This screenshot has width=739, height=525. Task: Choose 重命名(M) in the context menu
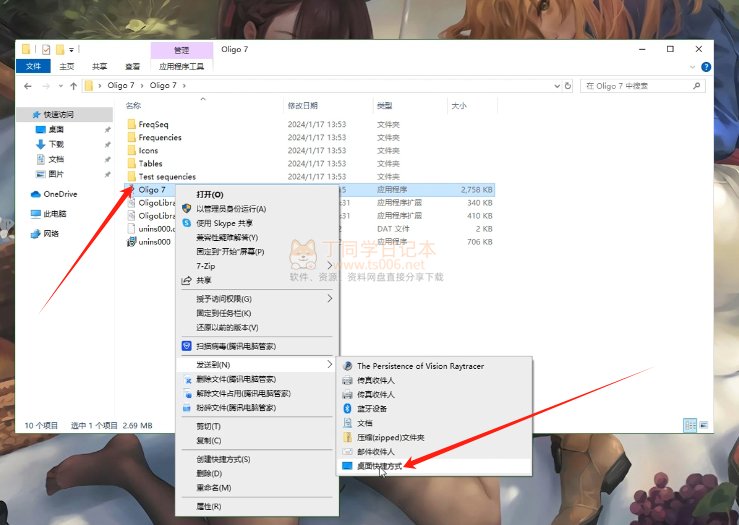pos(257,487)
